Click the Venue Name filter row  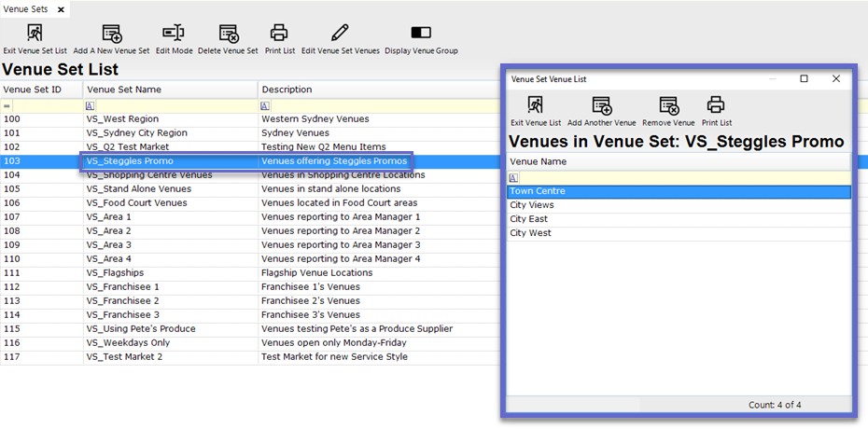click(x=679, y=177)
